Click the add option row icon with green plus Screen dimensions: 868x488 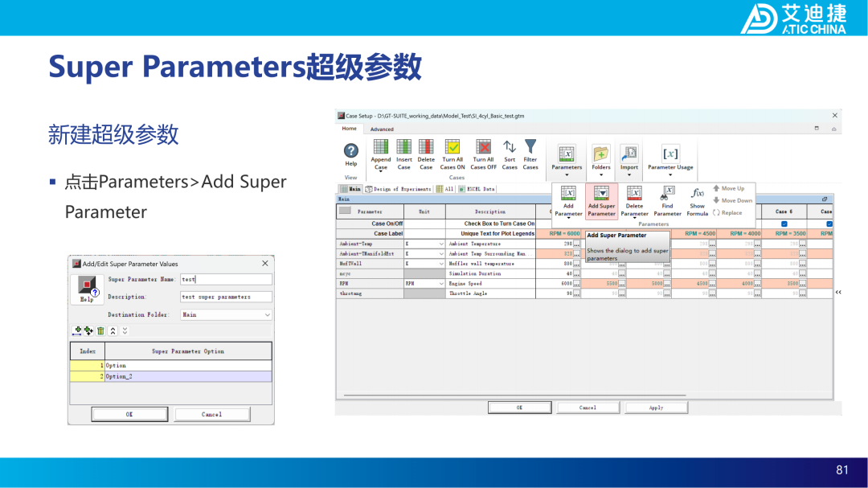(x=77, y=330)
